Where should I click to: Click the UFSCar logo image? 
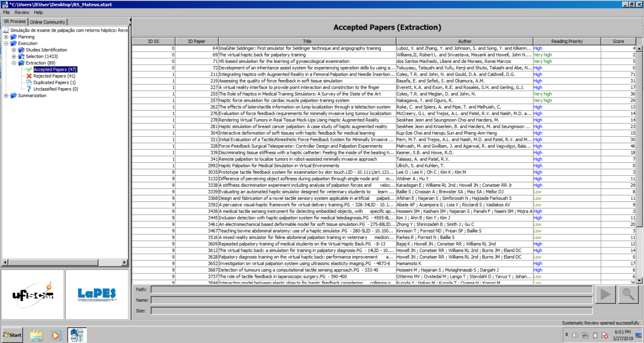[33, 295]
